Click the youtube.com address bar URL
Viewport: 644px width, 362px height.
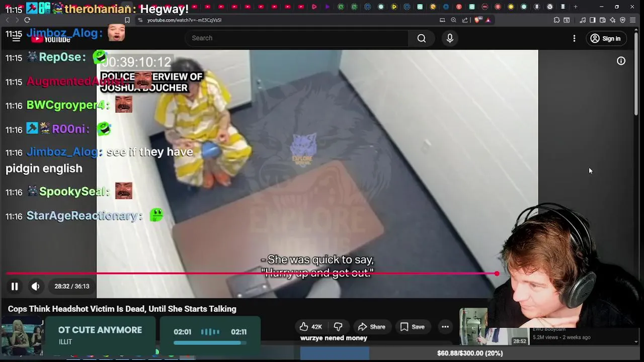coord(184,20)
